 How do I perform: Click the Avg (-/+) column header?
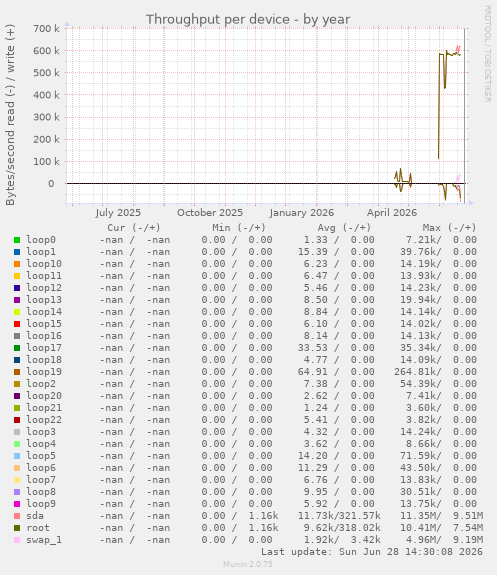(x=344, y=228)
